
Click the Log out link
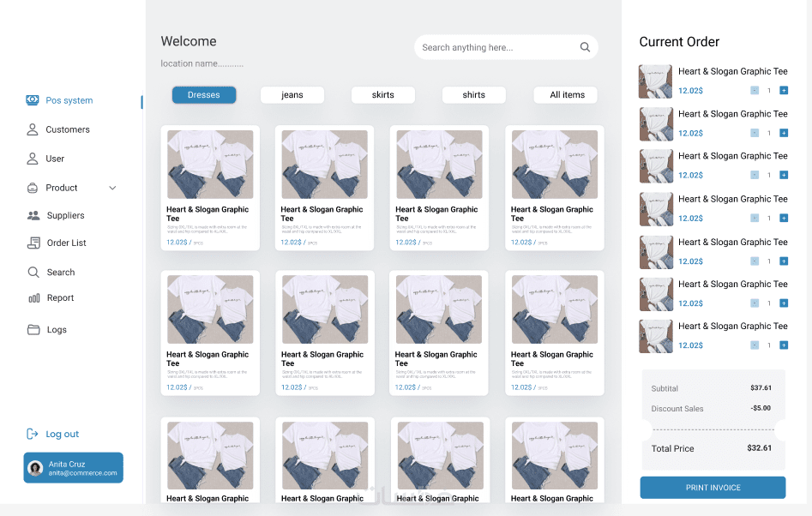(62, 434)
